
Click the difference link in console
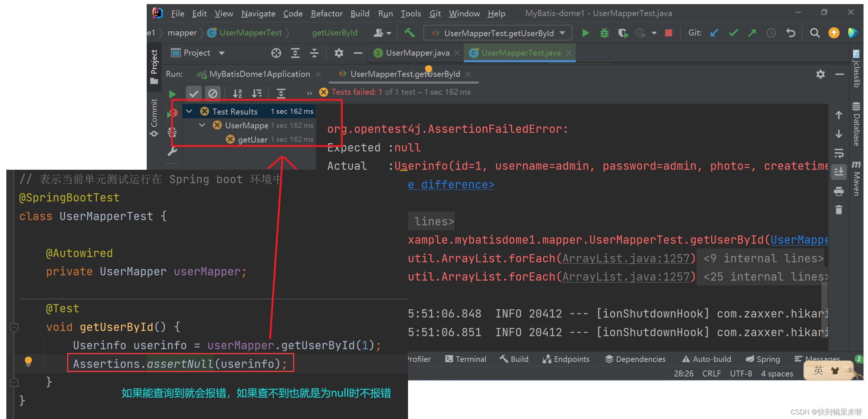coord(451,185)
